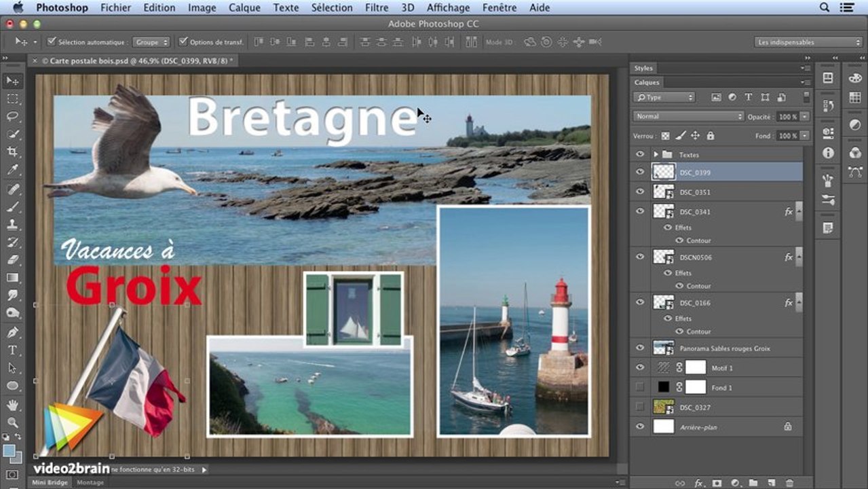Screen dimensions: 868x489
Task: Switch to the Mini Bridge tab
Action: tap(50, 482)
